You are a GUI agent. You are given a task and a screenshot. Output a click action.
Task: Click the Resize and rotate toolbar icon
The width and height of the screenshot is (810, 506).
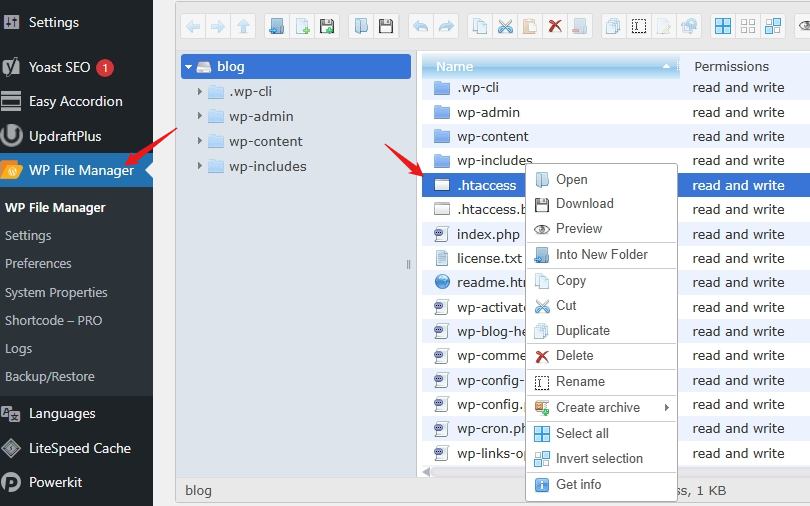pos(689,26)
